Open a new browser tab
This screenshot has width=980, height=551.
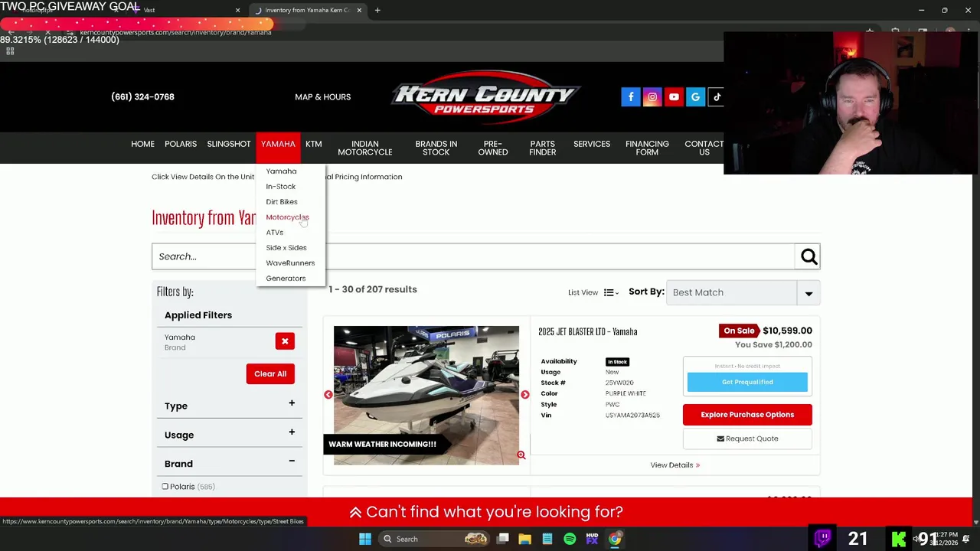click(377, 10)
